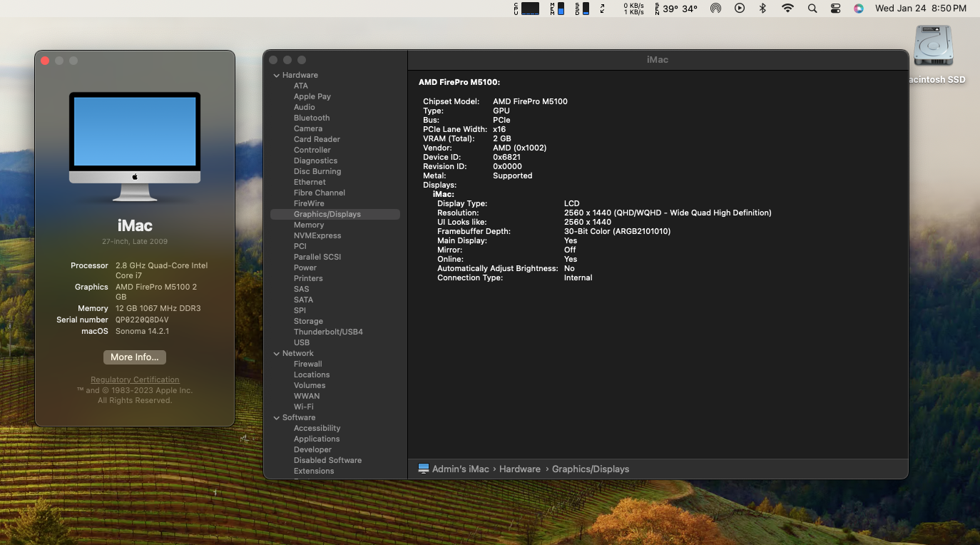This screenshot has height=545, width=980.
Task: Click the CPU usage monitor icon
Action: [x=526, y=9]
